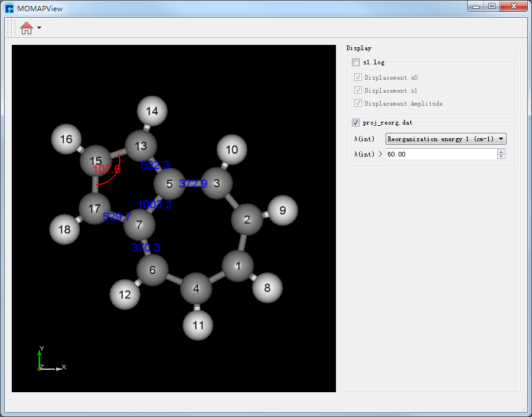Click the MOMAPView app icon in title bar

9,8
